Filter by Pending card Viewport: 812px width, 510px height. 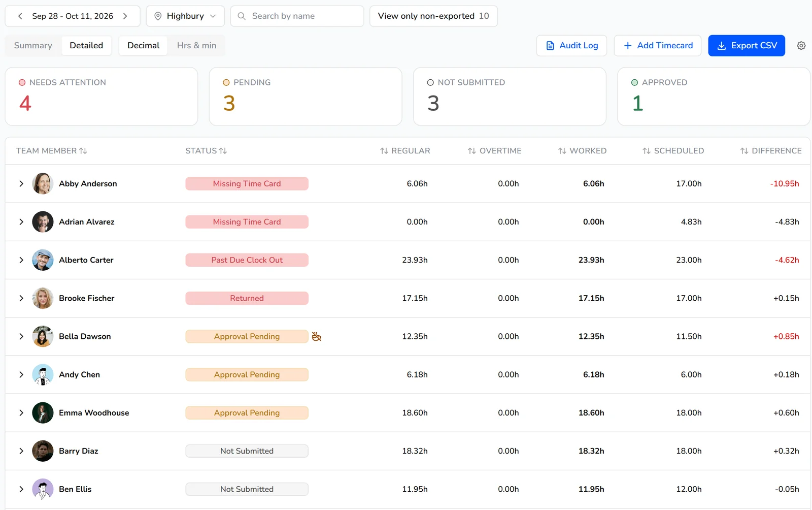coord(306,97)
